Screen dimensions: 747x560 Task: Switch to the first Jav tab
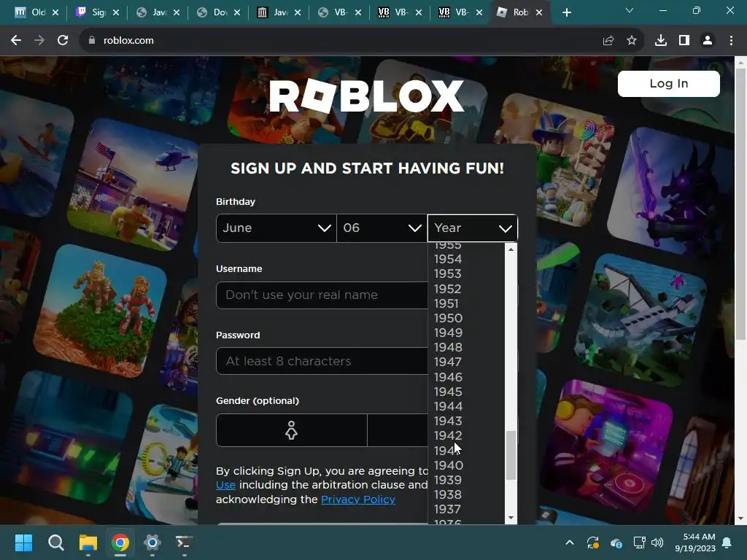pos(158,12)
